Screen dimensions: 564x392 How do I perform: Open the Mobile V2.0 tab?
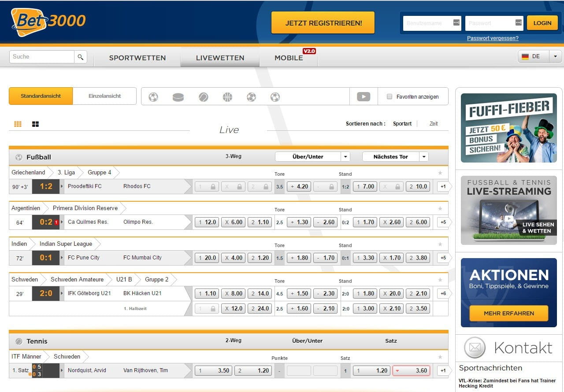[289, 58]
